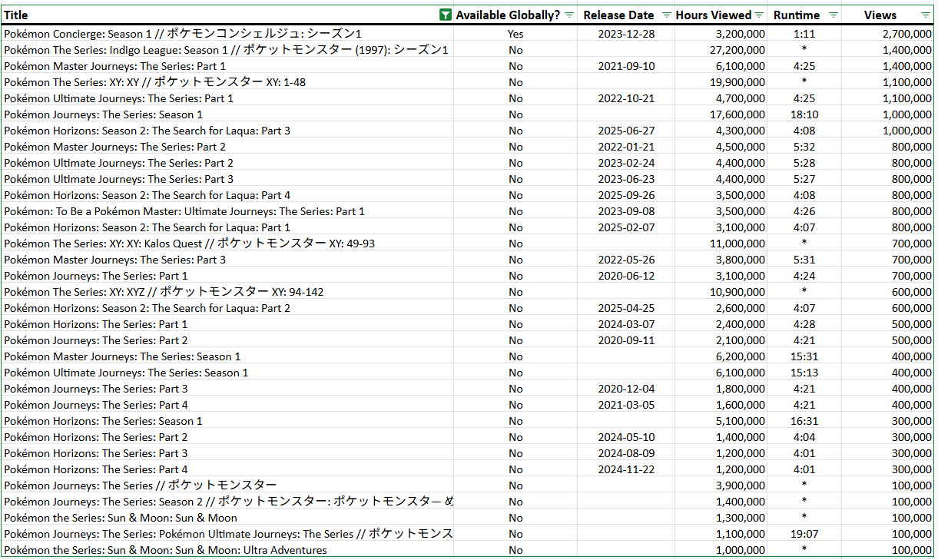Open the Views column filter icon
The image size is (938, 560).
(x=925, y=15)
